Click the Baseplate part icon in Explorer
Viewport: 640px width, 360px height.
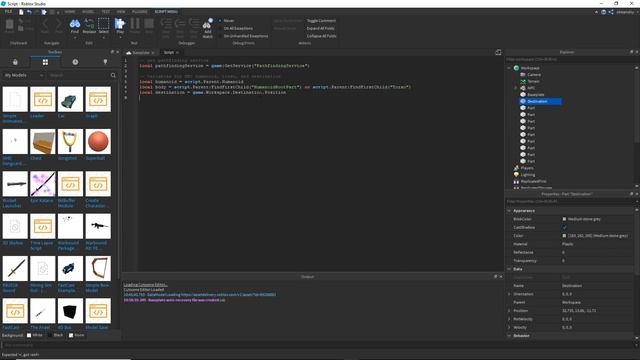click(x=523, y=95)
